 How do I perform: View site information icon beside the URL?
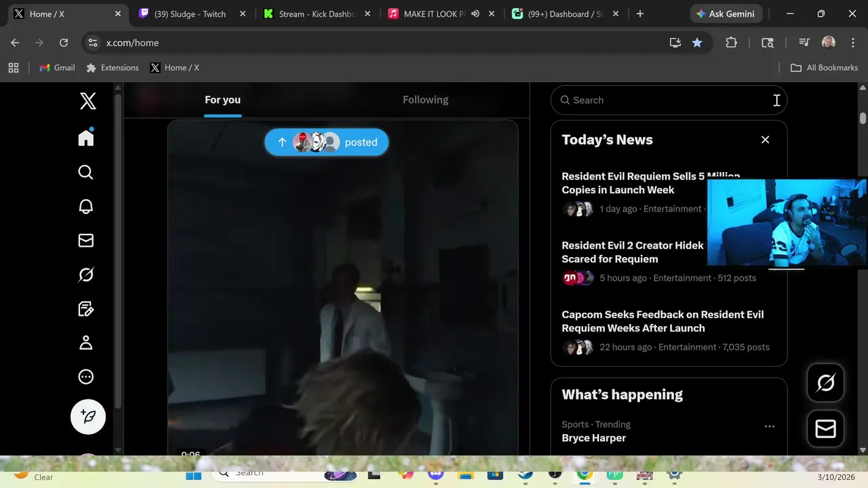coord(94,43)
